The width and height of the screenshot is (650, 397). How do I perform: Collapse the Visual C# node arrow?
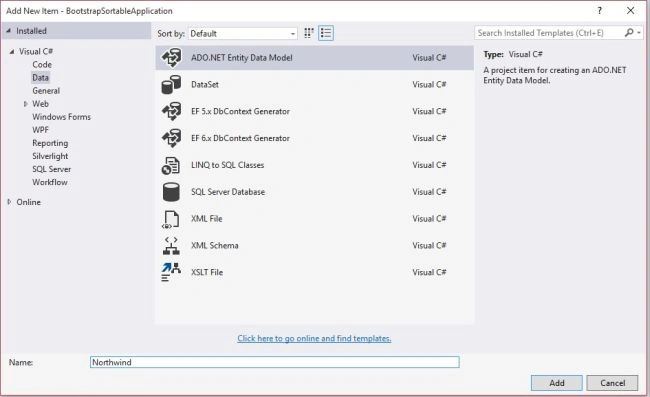12,51
